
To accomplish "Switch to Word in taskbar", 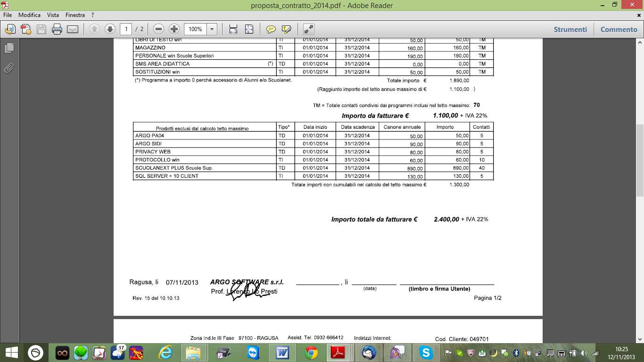I will (282, 353).
